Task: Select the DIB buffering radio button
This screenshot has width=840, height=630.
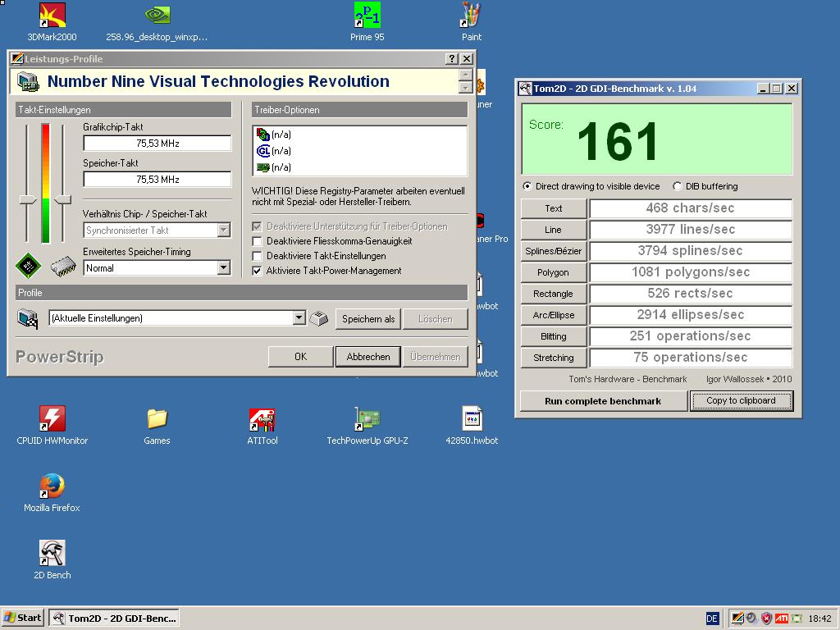Action: [x=678, y=186]
